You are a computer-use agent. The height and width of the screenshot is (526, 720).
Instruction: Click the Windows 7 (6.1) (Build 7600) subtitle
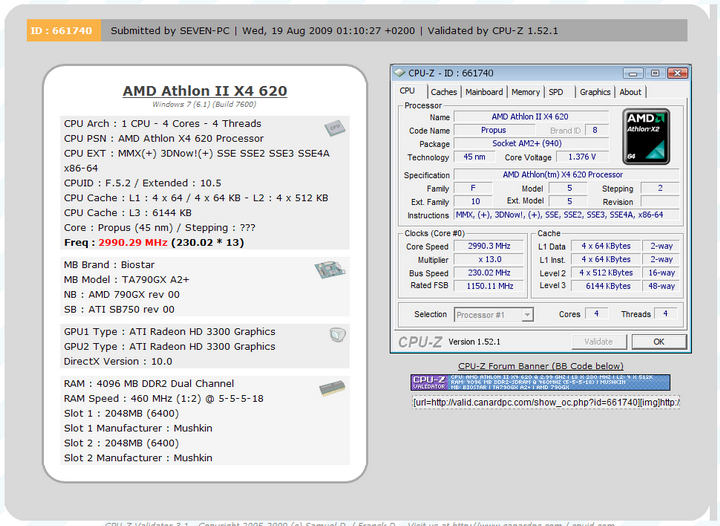click(x=204, y=104)
